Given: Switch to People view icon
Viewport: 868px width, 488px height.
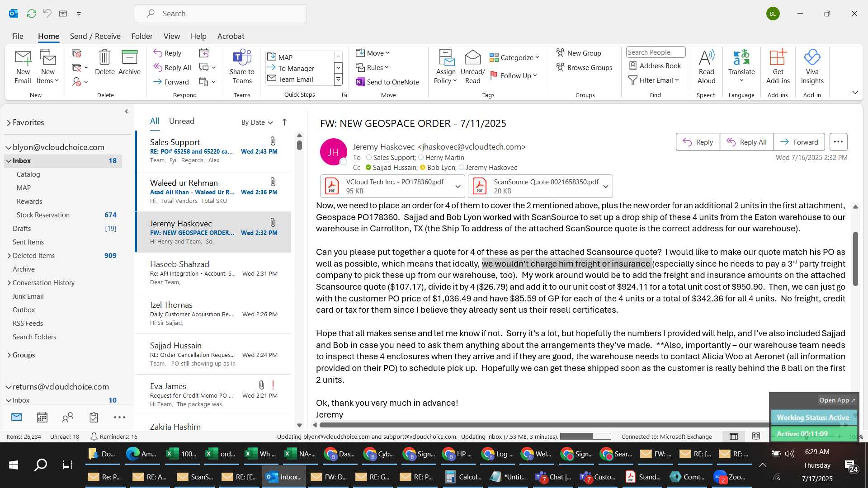Looking at the screenshot, I should click(x=68, y=417).
